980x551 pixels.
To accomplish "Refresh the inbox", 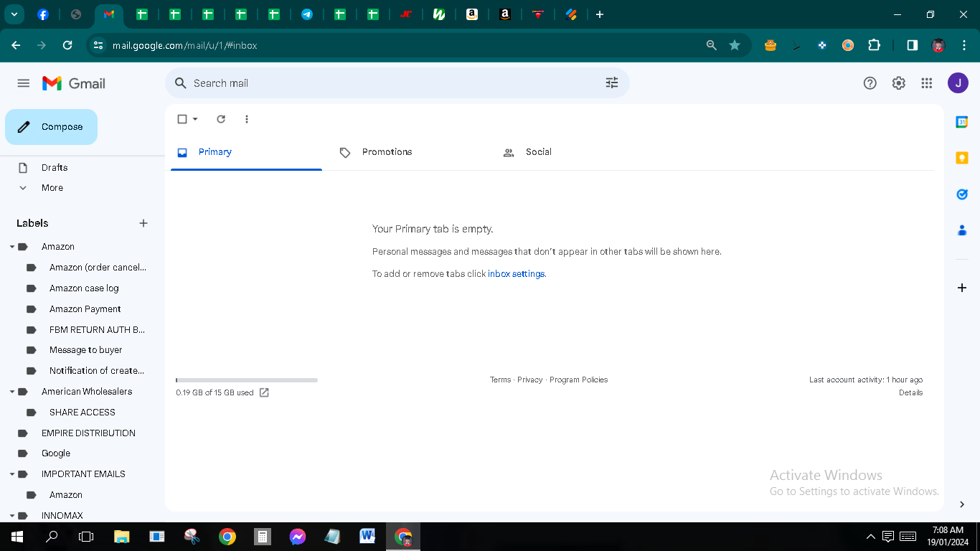I will coord(221,119).
